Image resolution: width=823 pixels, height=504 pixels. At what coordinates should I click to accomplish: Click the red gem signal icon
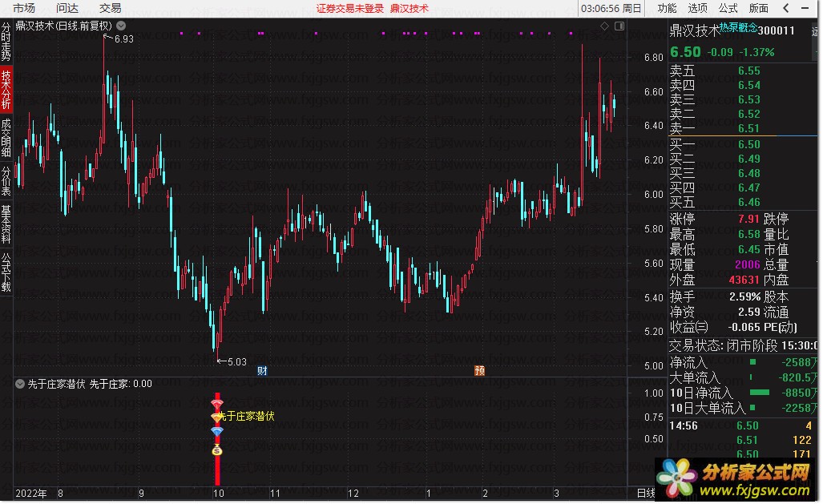tap(217, 403)
